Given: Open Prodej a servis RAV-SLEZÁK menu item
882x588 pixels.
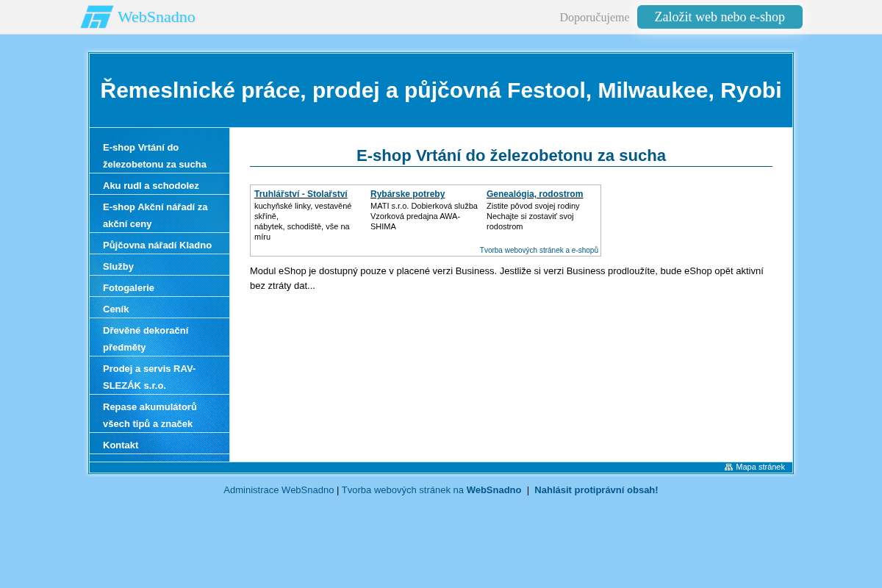Looking at the screenshot, I should (159, 377).
